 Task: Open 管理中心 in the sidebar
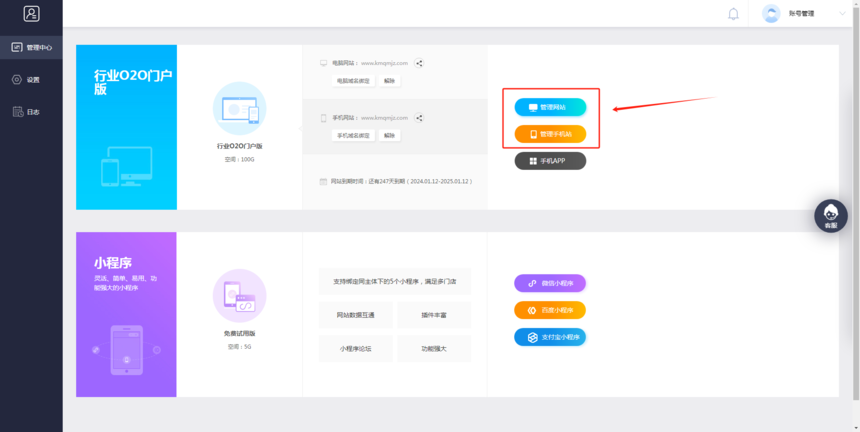pos(31,47)
